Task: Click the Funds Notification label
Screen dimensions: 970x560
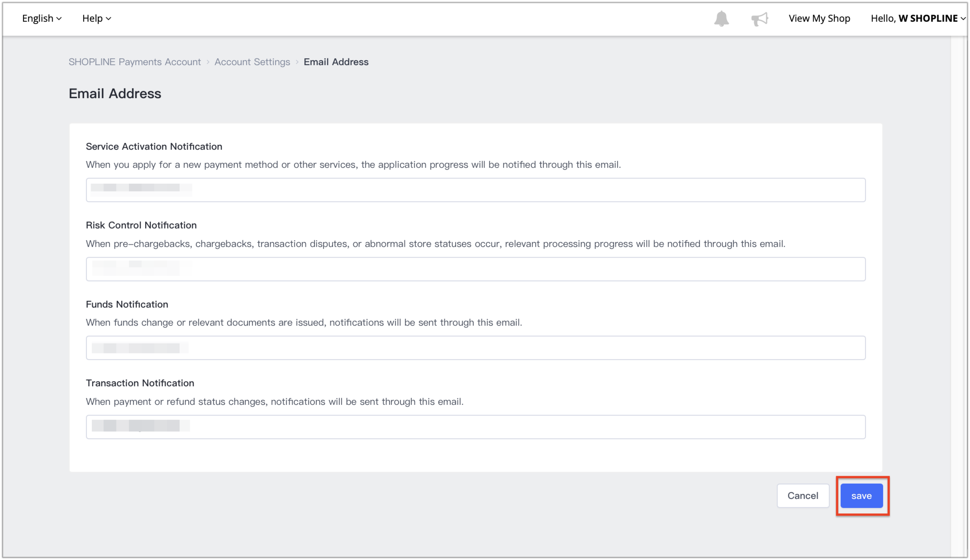Action: pyautogui.click(x=127, y=304)
